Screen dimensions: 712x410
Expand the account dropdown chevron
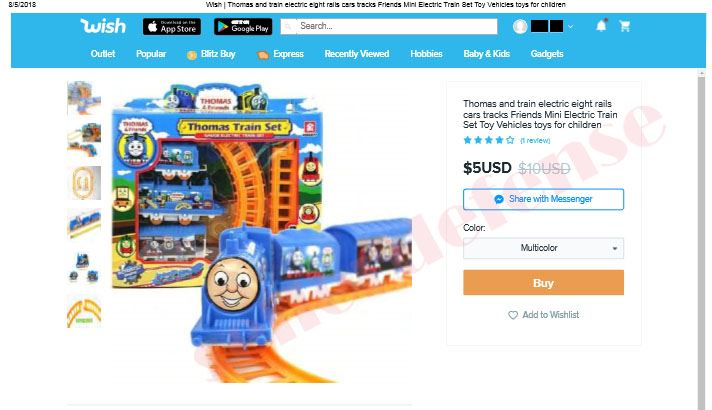coord(570,27)
